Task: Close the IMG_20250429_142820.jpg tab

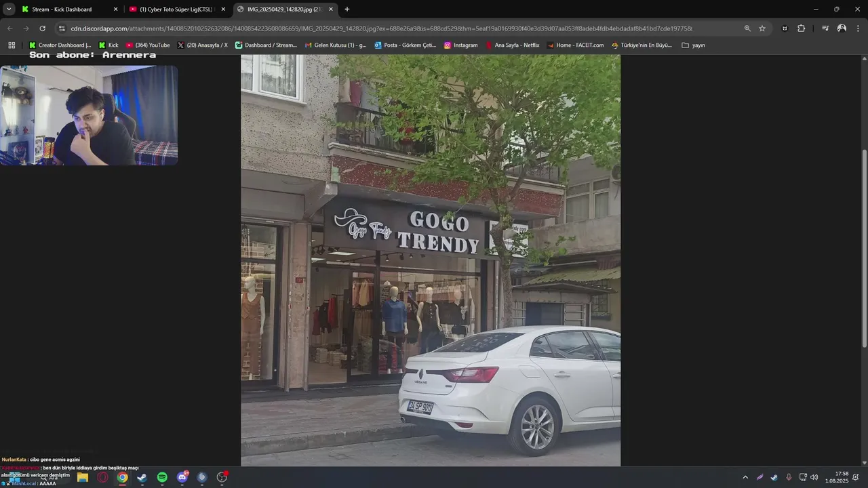Action: (x=331, y=9)
